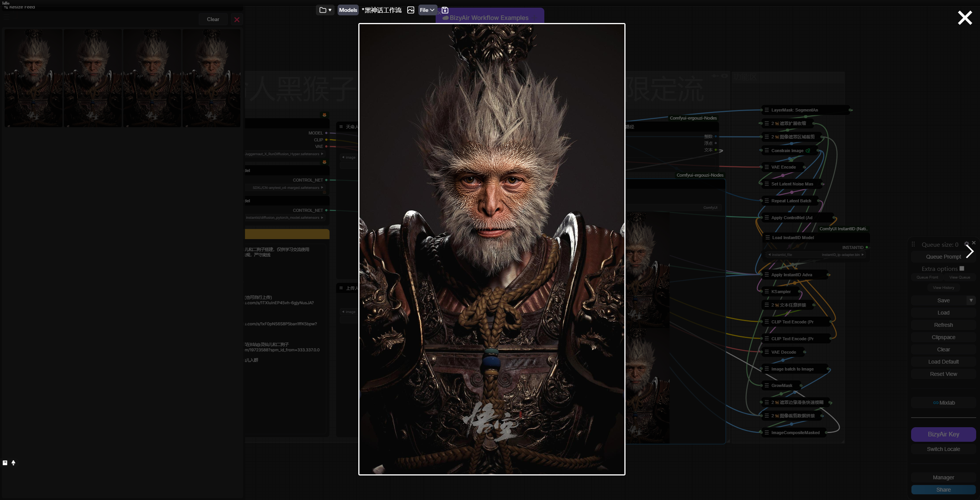Open the instantid diffusion_pytorch_model selector
This screenshot has width=980, height=500.
[x=285, y=218]
